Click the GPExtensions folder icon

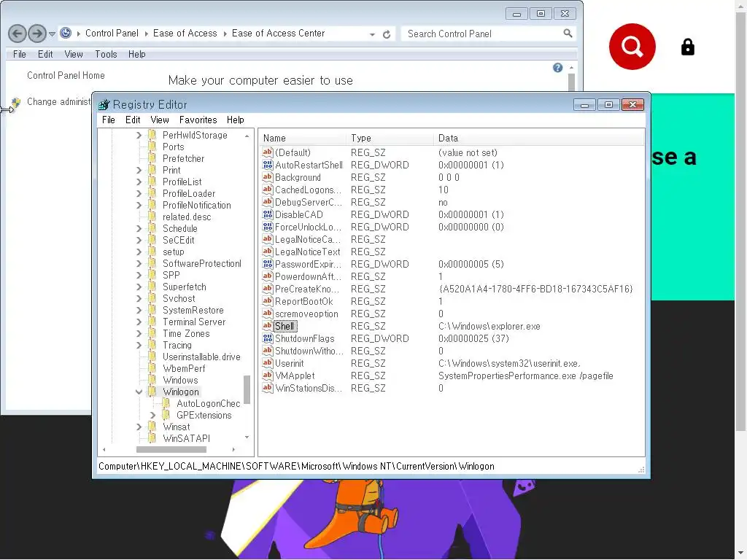(x=166, y=415)
